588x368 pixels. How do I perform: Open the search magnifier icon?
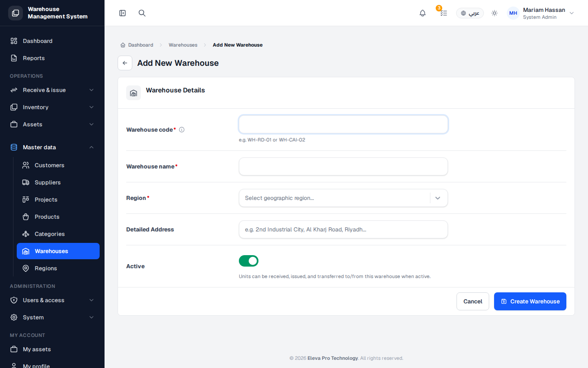(x=142, y=13)
